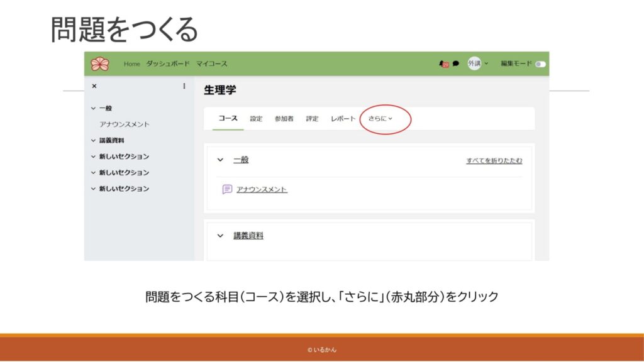The image size is (644, 362).
Task: Click the すべてを折りたたむ link
Action: pyautogui.click(x=494, y=161)
